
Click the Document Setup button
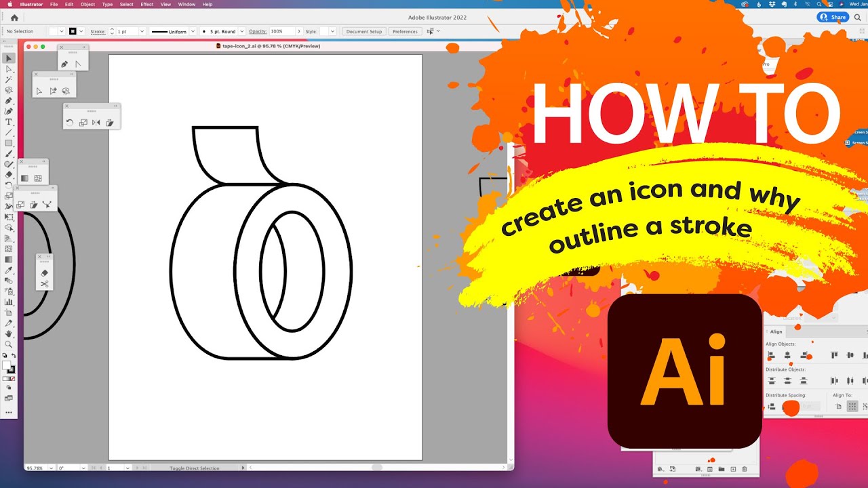coord(364,31)
